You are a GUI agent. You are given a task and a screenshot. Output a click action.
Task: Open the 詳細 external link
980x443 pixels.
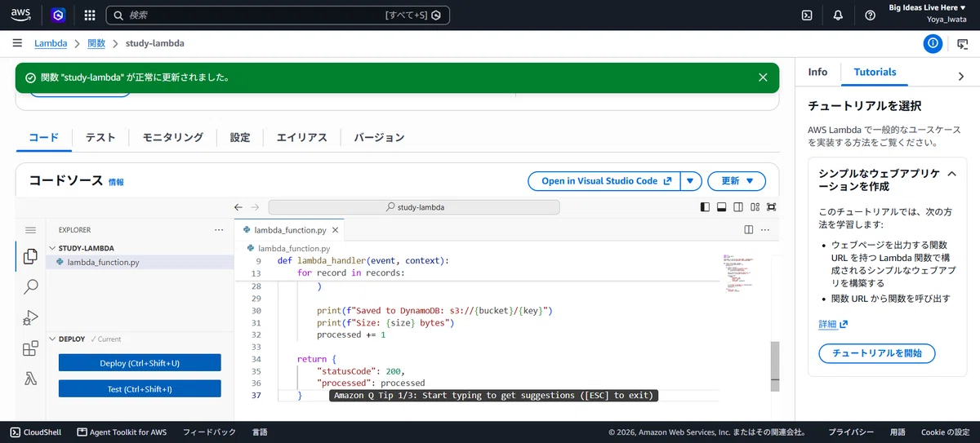833,324
